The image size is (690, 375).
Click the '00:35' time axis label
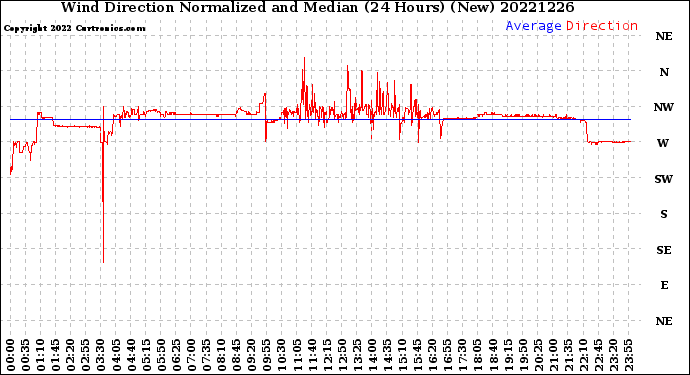(x=26, y=355)
